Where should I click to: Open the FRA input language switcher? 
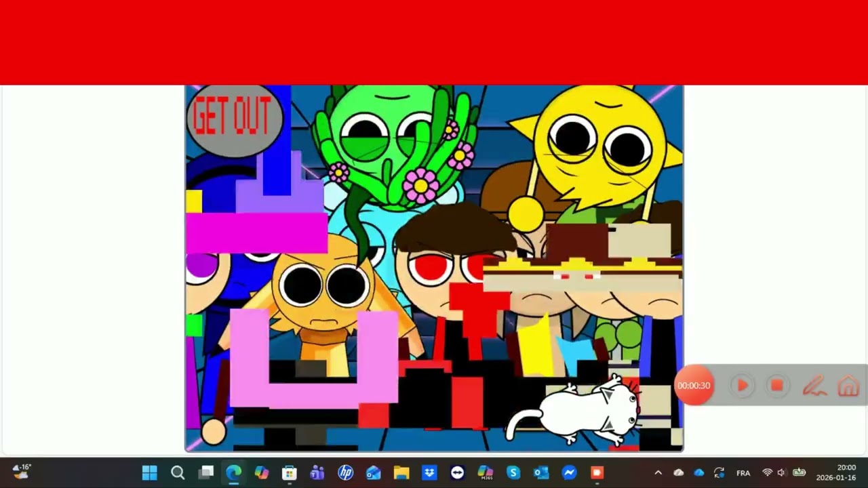pyautogui.click(x=743, y=472)
